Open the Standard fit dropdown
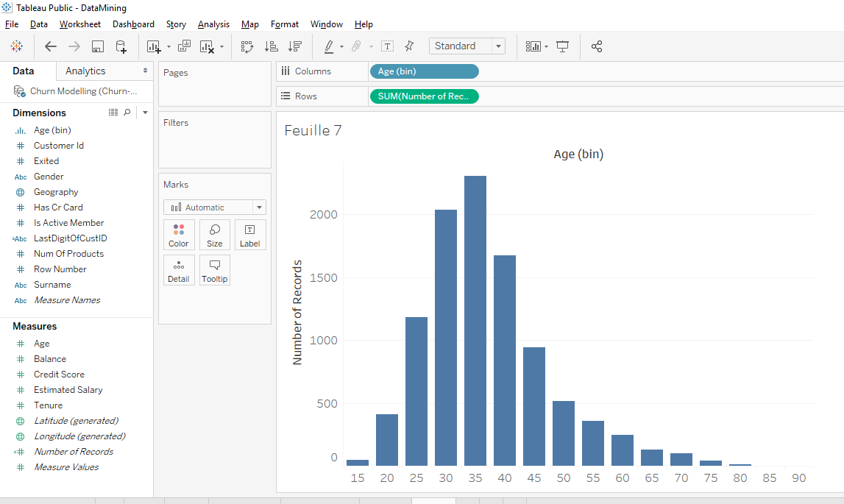 click(x=467, y=46)
